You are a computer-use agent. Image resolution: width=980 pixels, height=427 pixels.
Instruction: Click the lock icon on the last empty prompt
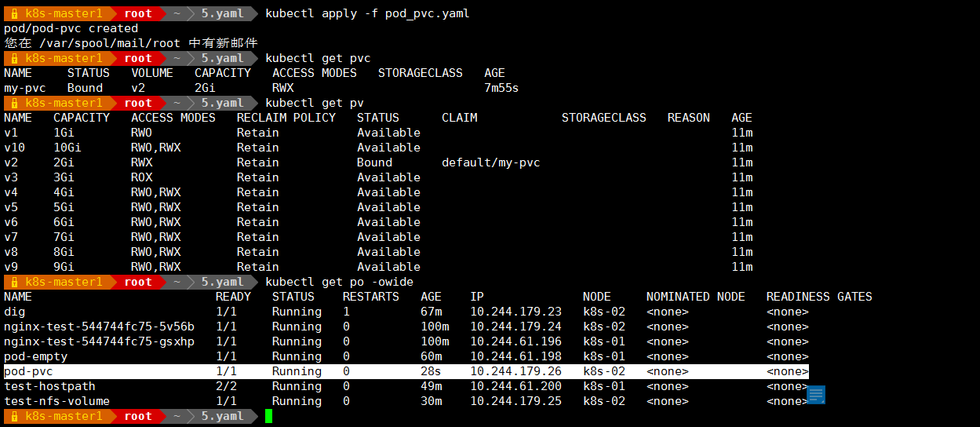click(x=14, y=416)
